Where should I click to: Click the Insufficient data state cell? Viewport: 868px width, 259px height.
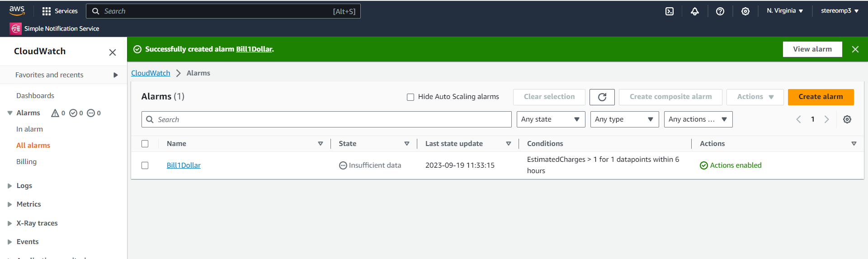pos(370,165)
